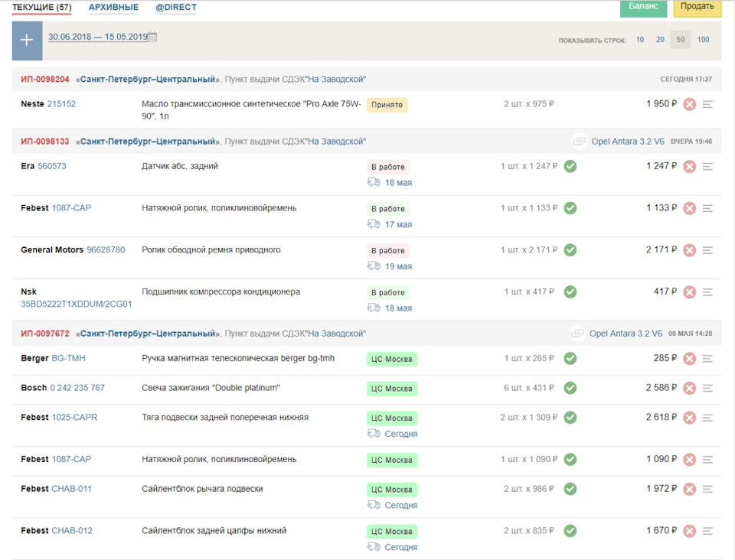Toggle green checkmark on General Motors 96628780 row
Screen dimensions: 735x560
point(570,250)
